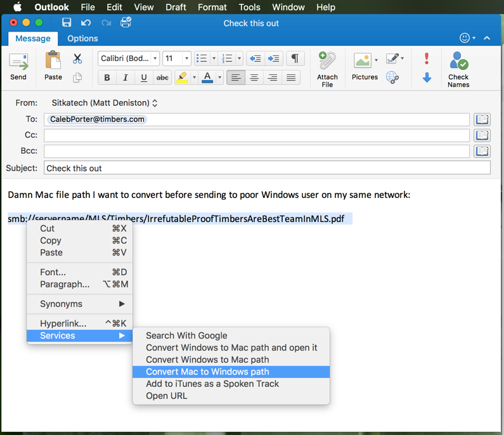The image size is (504, 435).
Task: Choose Copy from the context menu
Action: (79, 240)
